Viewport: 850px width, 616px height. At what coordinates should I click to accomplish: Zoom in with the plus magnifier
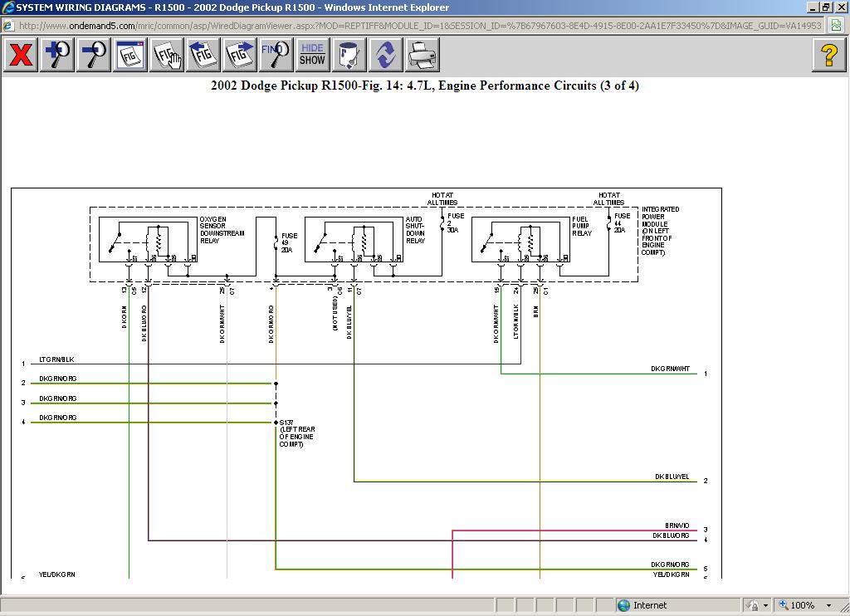[x=57, y=56]
